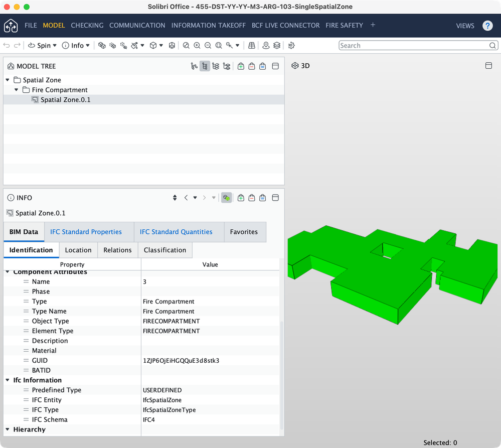Click the perspective cube icon

[172, 45]
